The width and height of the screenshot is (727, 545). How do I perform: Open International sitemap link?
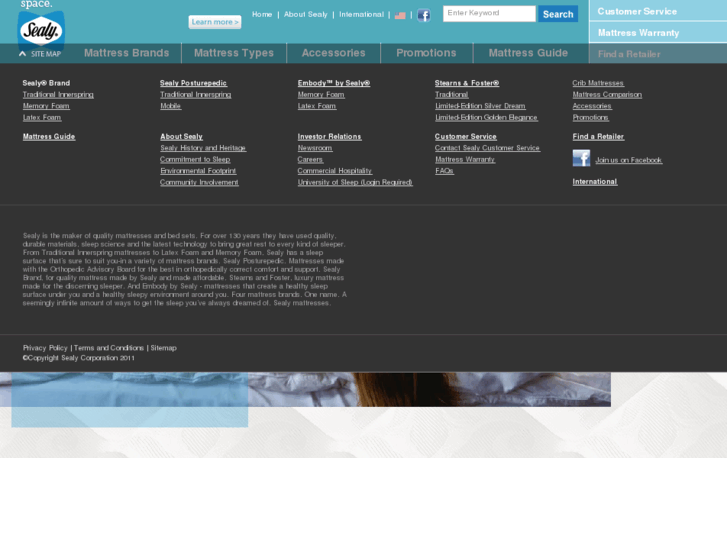595,182
